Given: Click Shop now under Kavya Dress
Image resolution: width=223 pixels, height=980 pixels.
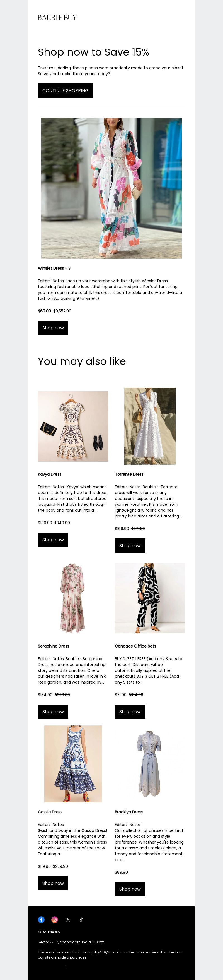Looking at the screenshot, I should point(53,540).
